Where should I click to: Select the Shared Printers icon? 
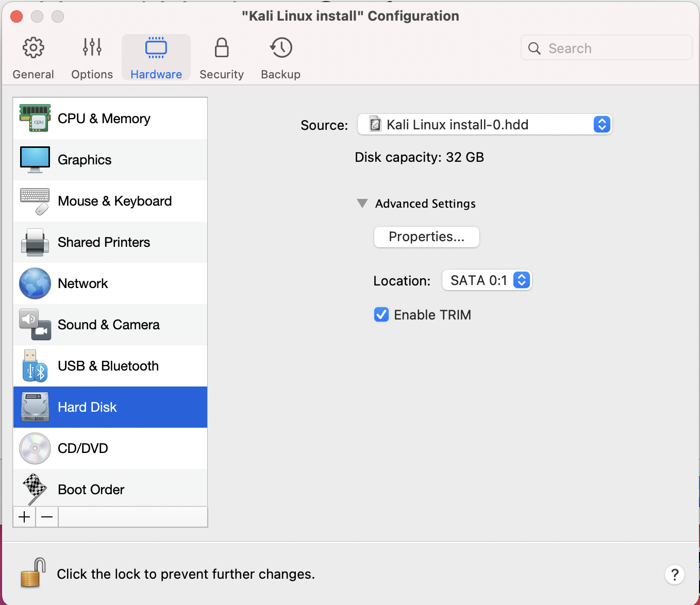[35, 242]
